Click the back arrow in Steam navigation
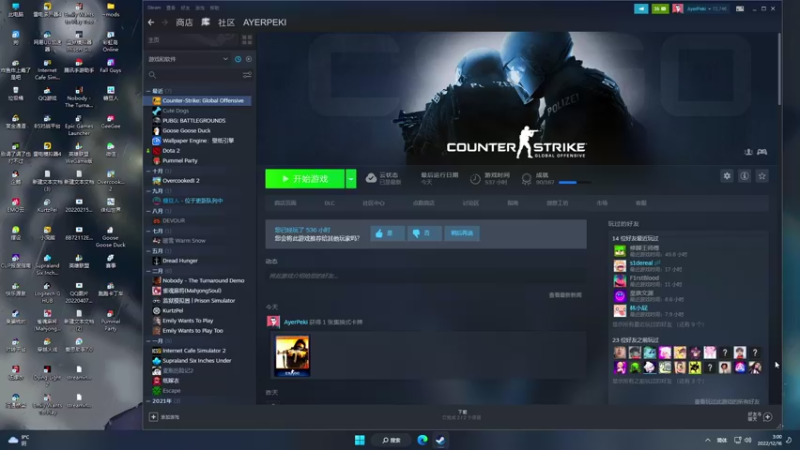 coord(151,22)
